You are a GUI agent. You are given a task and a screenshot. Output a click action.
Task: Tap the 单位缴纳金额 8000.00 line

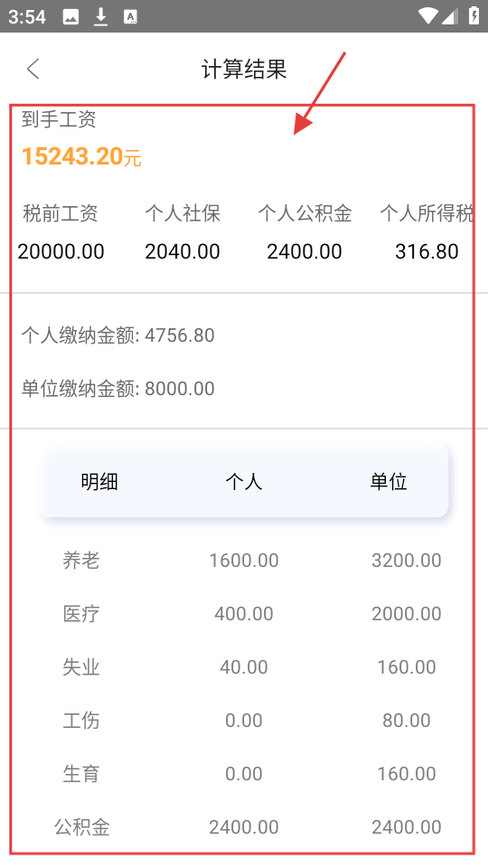pos(117,389)
